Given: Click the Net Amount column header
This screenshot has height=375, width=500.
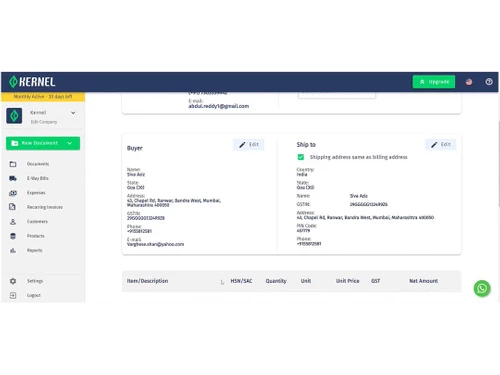Looking at the screenshot, I should click(x=423, y=281).
